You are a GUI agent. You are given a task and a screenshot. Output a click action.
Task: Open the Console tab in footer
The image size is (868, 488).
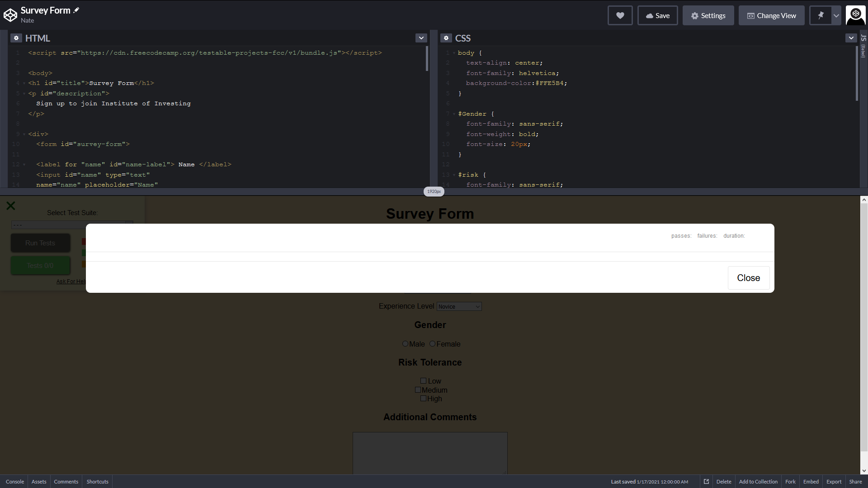15,482
